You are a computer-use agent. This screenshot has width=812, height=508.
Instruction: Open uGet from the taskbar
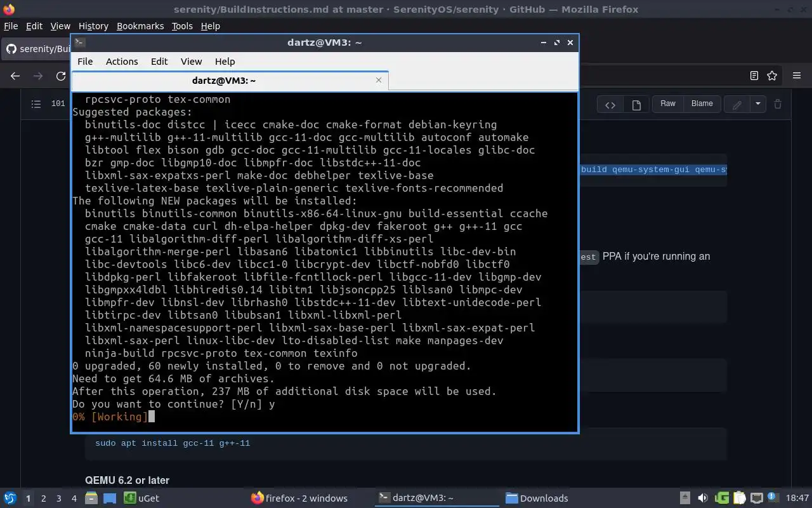point(142,498)
